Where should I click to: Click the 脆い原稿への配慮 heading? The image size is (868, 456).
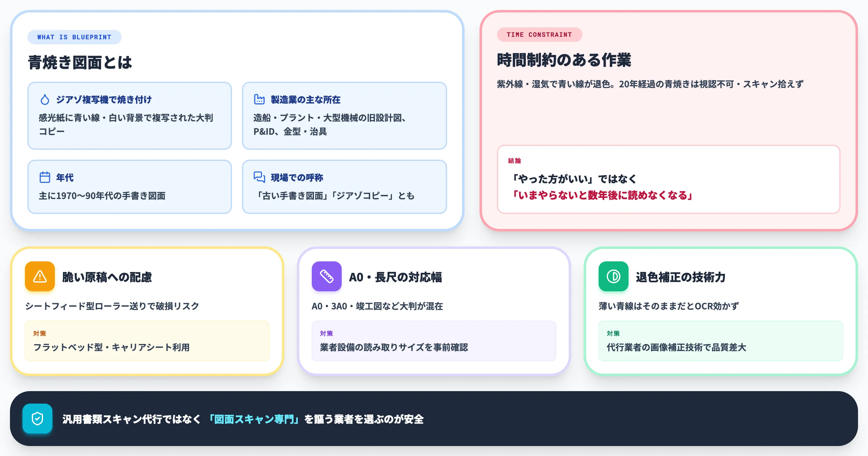[x=107, y=277]
